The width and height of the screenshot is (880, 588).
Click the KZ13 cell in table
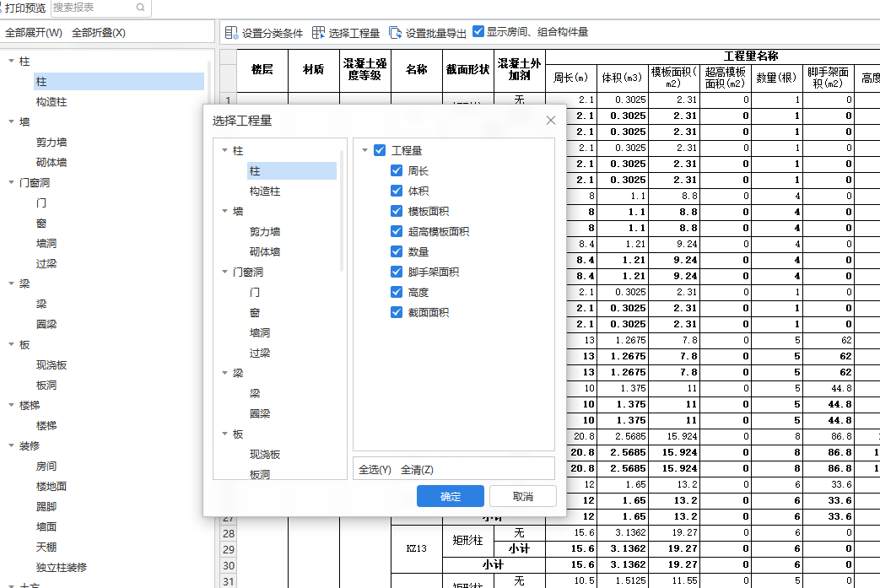click(417, 548)
